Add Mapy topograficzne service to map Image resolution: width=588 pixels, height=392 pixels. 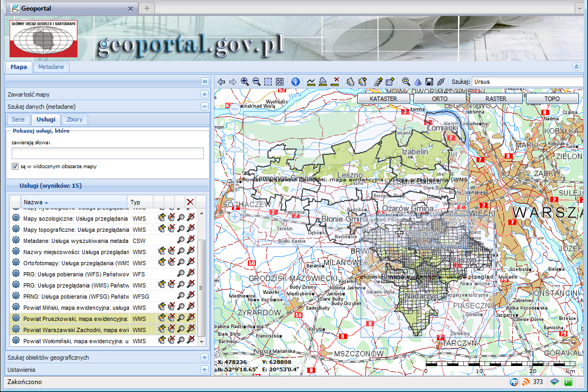point(162,229)
